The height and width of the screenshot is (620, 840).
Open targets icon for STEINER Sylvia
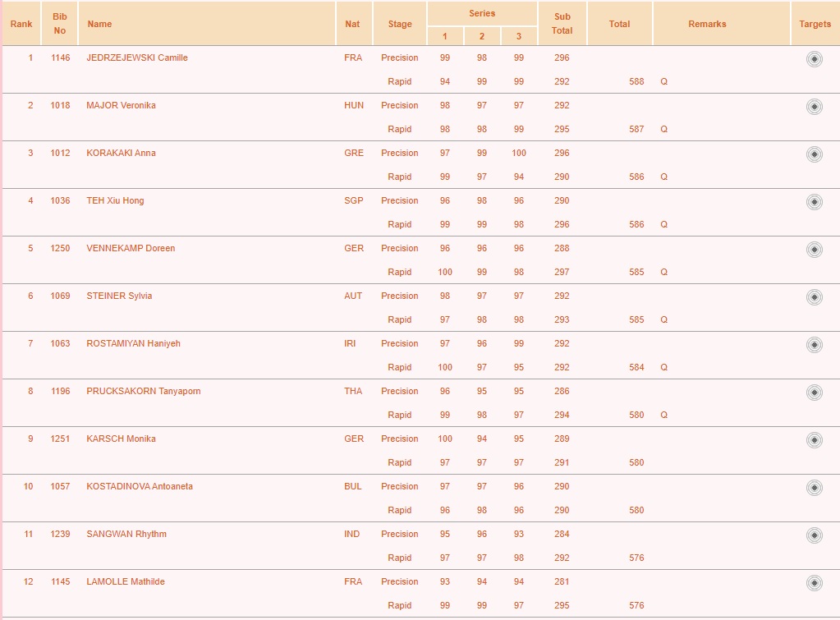[x=814, y=297]
